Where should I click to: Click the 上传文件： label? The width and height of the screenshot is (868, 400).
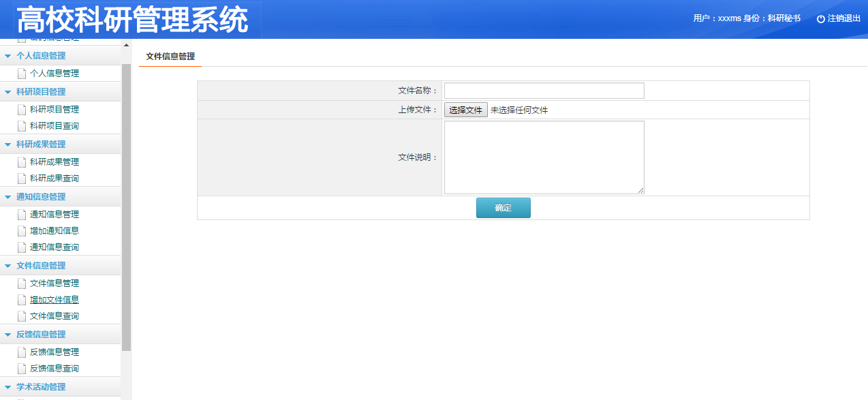(x=418, y=110)
